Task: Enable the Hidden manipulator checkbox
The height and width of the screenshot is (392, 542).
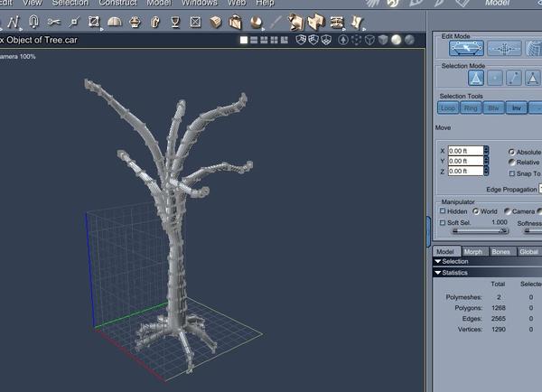Action: 443,211
